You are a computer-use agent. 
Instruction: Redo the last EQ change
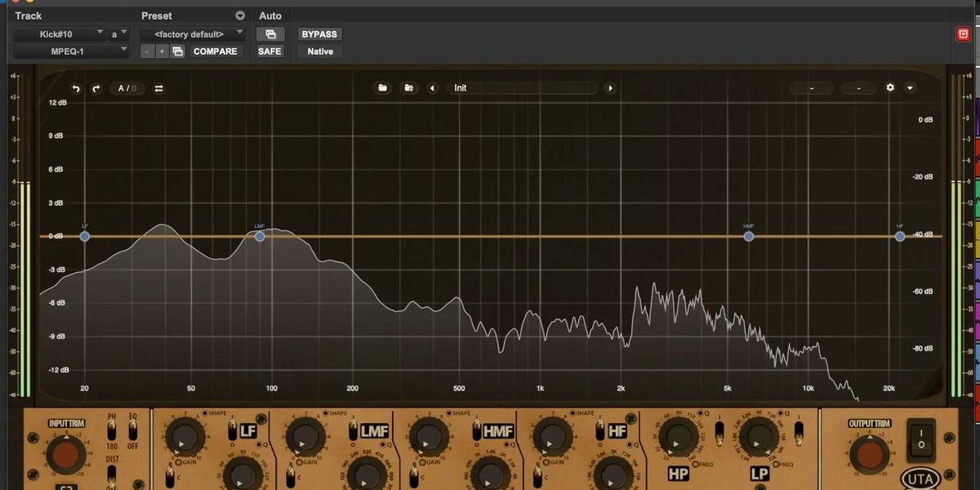[x=96, y=88]
